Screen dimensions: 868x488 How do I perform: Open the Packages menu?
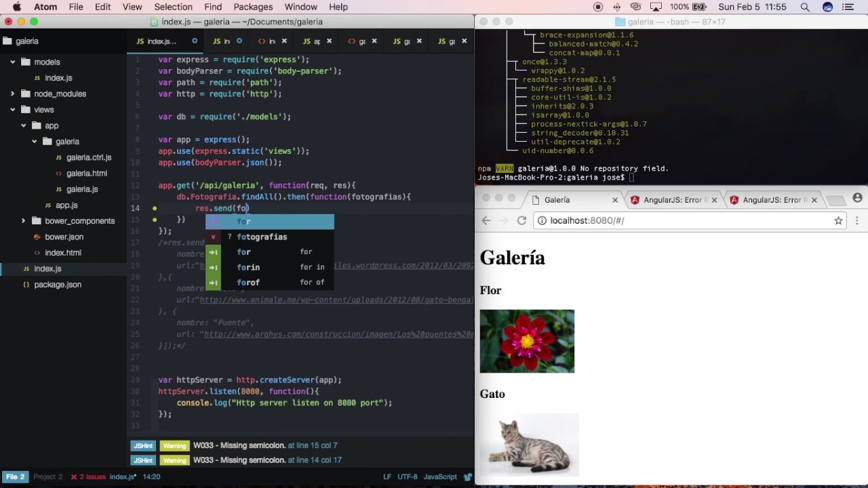(x=253, y=7)
